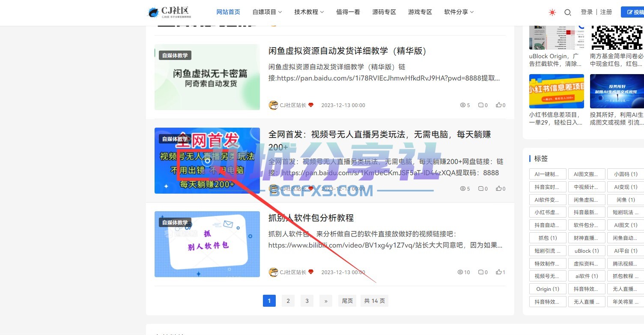Open article title 抓别人软件包分析教程

coord(311,218)
